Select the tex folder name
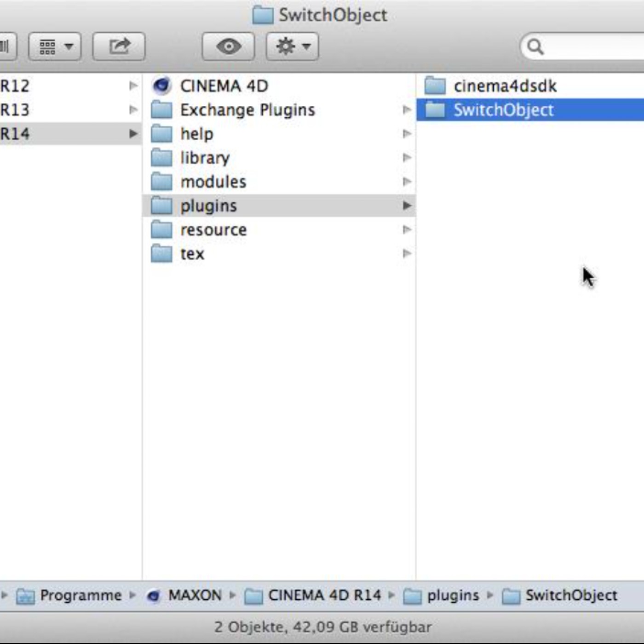The height and width of the screenshot is (644, 644). click(192, 253)
